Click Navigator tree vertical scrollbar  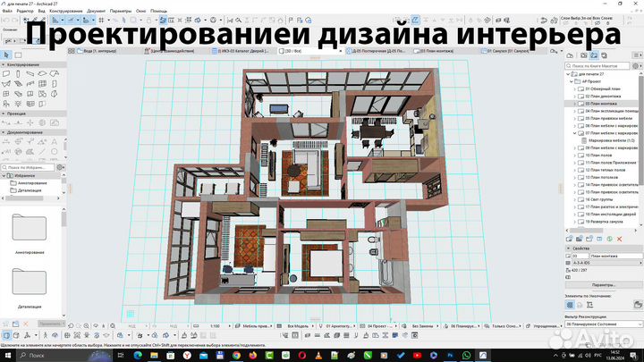pos(641,130)
